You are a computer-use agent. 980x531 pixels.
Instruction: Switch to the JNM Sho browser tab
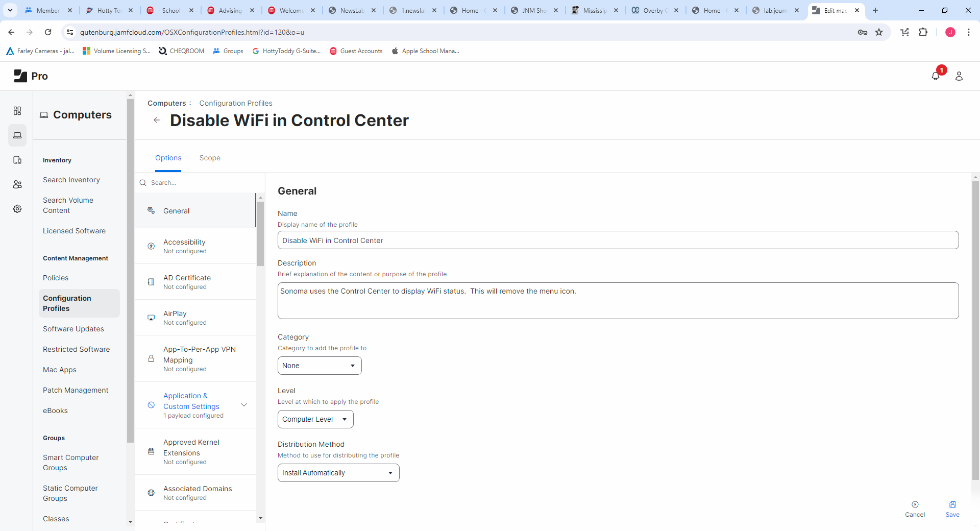534,10
